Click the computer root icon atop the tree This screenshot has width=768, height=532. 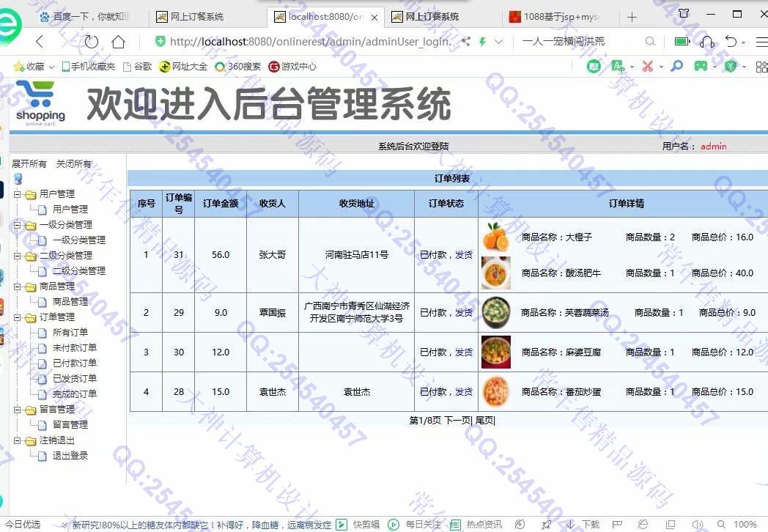point(18,178)
